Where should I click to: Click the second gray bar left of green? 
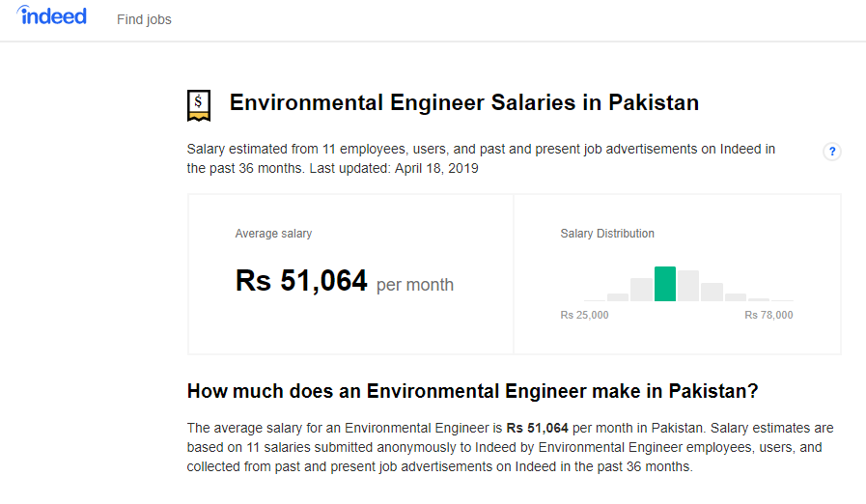point(618,297)
